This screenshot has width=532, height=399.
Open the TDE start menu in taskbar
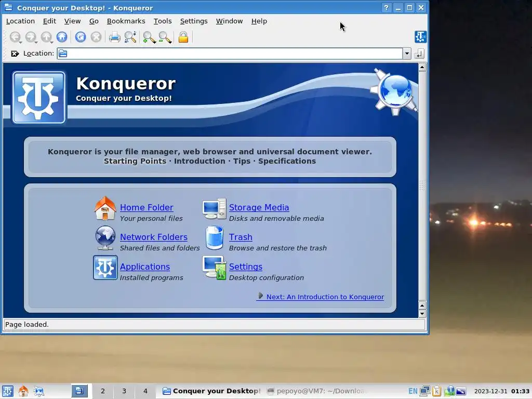coord(7,391)
